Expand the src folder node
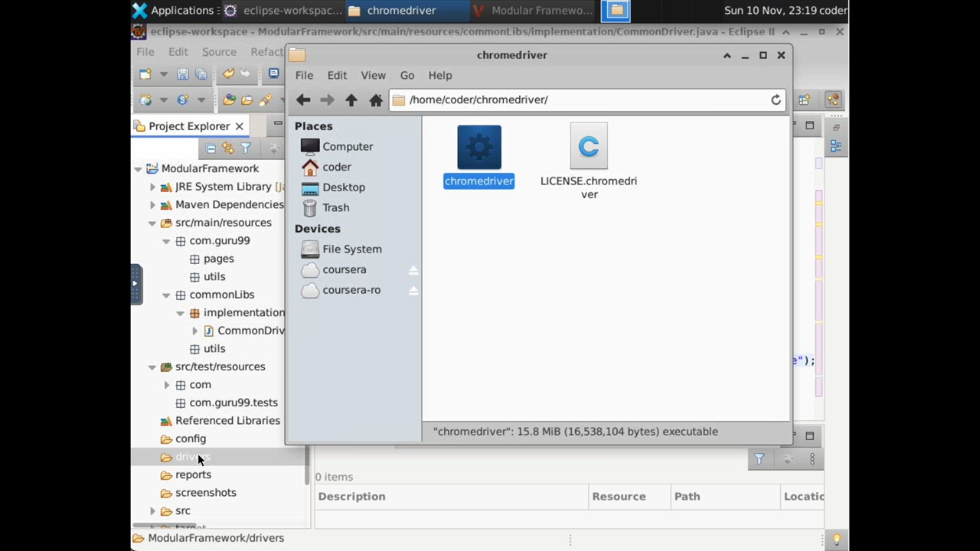This screenshot has width=980, height=551. pos(152,511)
